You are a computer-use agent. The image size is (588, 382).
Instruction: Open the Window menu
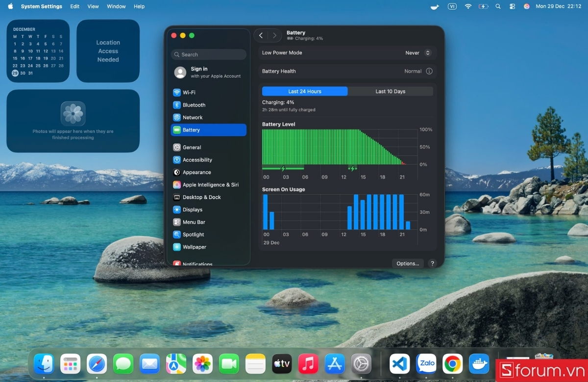click(x=116, y=6)
